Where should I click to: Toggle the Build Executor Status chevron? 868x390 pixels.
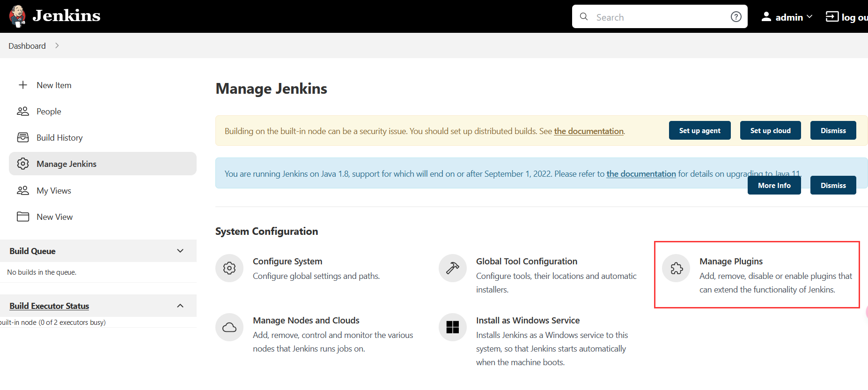click(x=180, y=306)
